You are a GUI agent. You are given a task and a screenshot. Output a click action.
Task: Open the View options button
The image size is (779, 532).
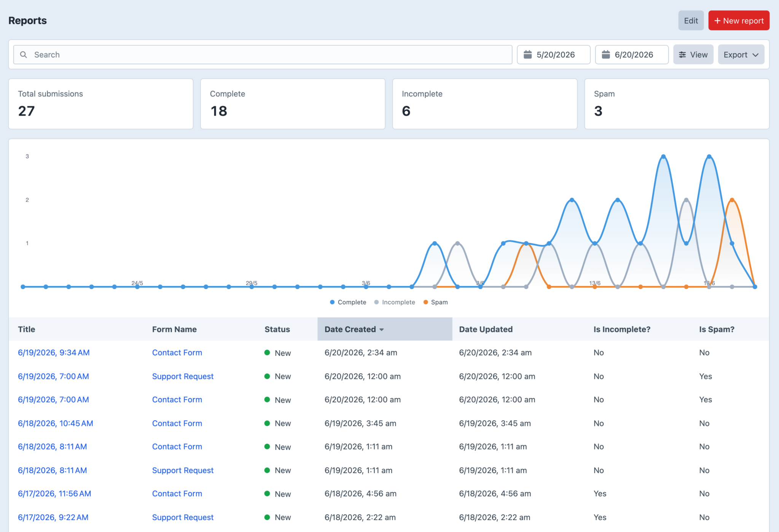click(693, 54)
